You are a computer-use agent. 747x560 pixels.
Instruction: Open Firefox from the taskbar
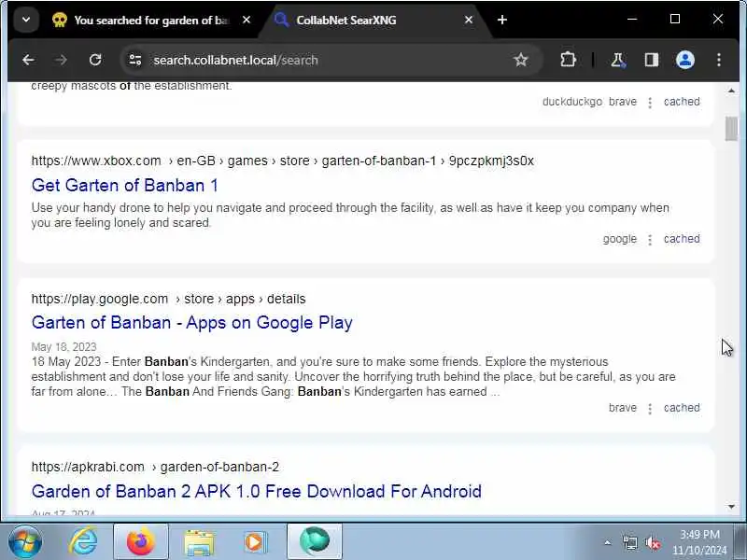pyautogui.click(x=141, y=542)
